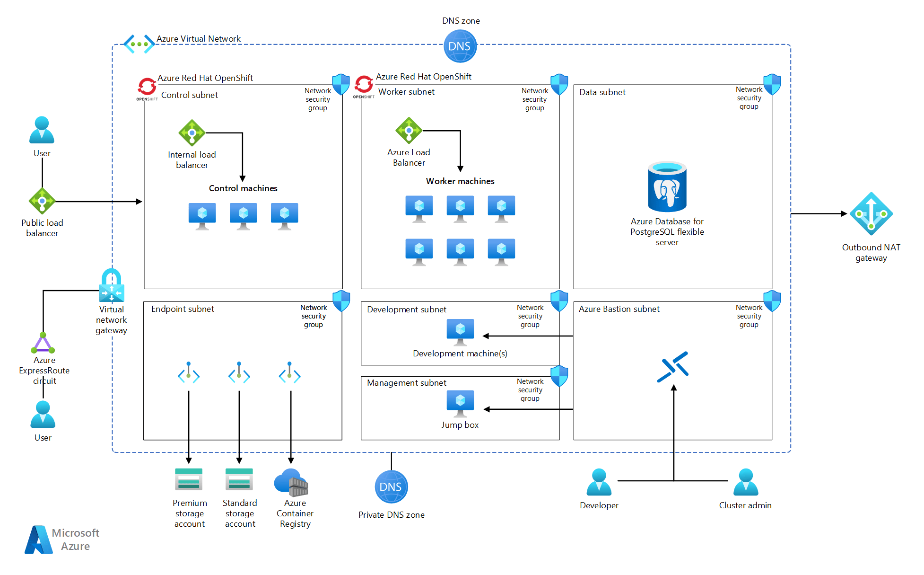
Task: Click the Public load balancer icon
Action: click(x=42, y=201)
